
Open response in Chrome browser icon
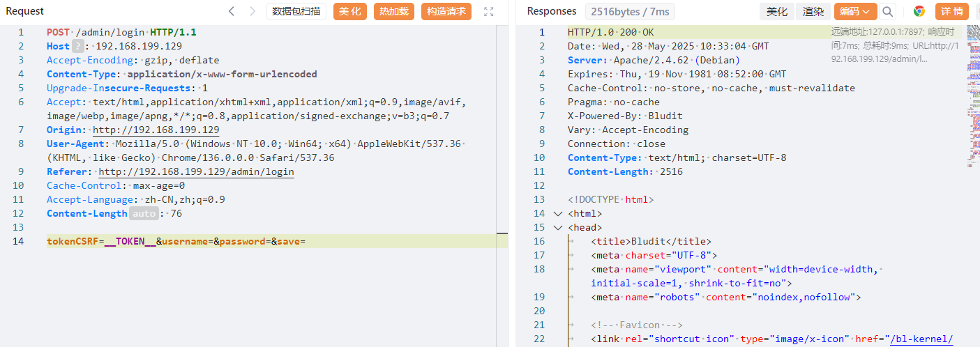[919, 11]
